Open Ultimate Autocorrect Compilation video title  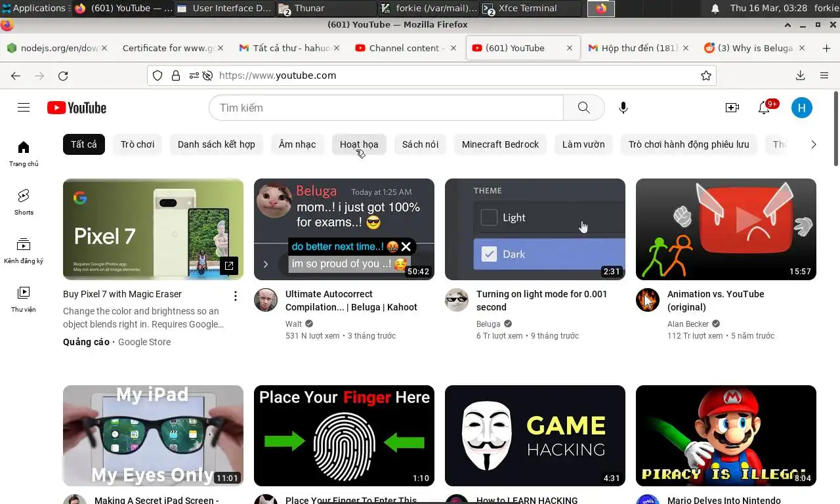click(x=351, y=301)
